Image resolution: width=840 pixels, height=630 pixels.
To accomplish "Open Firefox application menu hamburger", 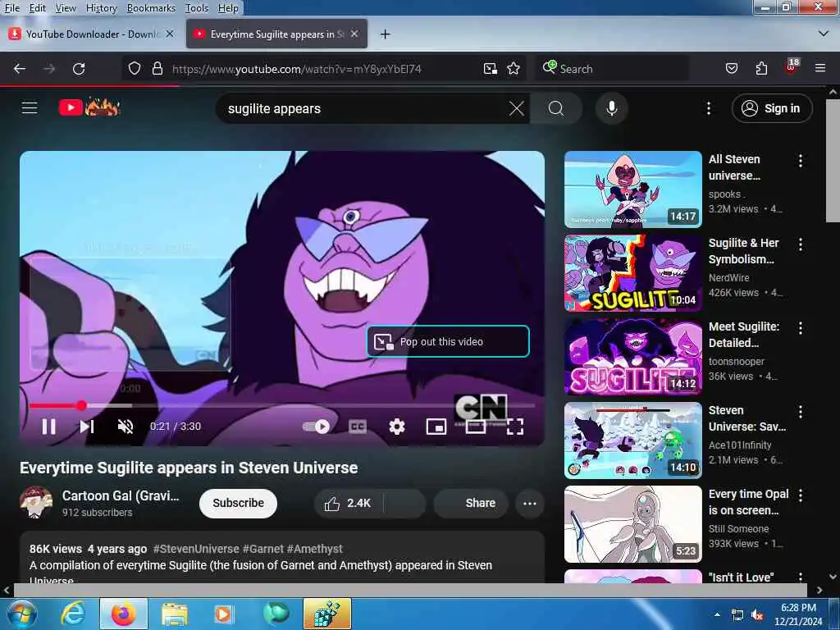I will (x=820, y=68).
